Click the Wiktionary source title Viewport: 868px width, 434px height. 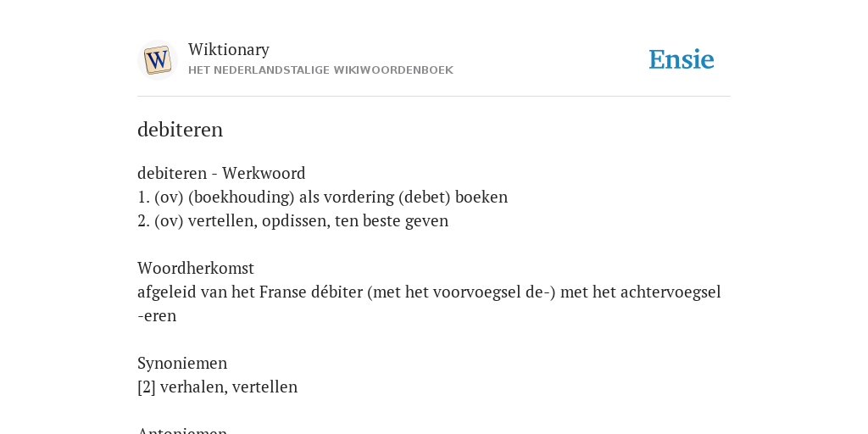(x=229, y=49)
